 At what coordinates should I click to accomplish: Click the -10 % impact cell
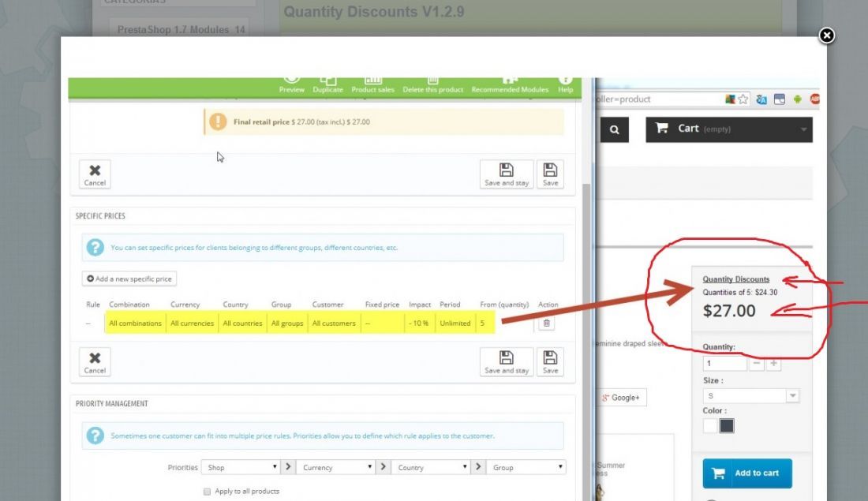[418, 323]
